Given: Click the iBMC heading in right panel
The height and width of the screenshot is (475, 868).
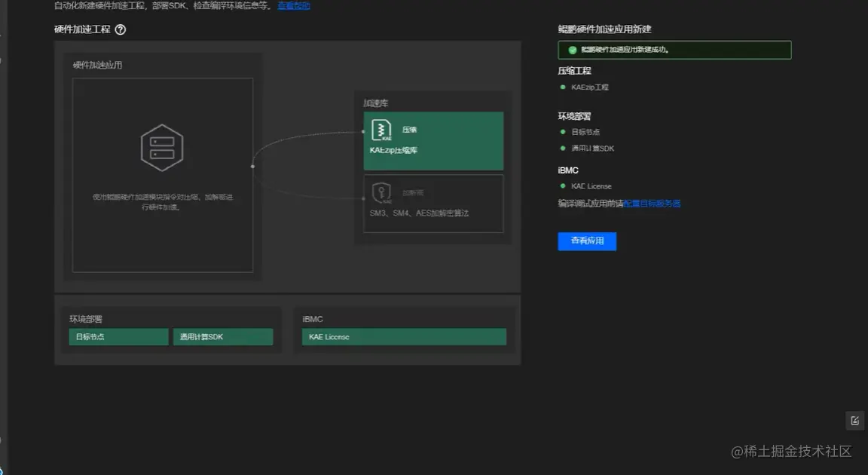Looking at the screenshot, I should tap(568, 170).
